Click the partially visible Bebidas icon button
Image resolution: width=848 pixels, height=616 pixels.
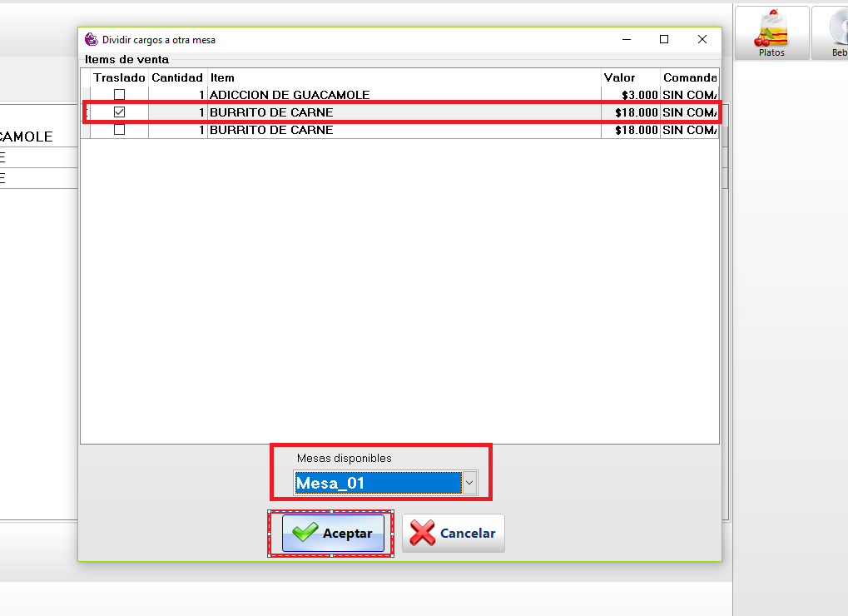click(x=832, y=33)
